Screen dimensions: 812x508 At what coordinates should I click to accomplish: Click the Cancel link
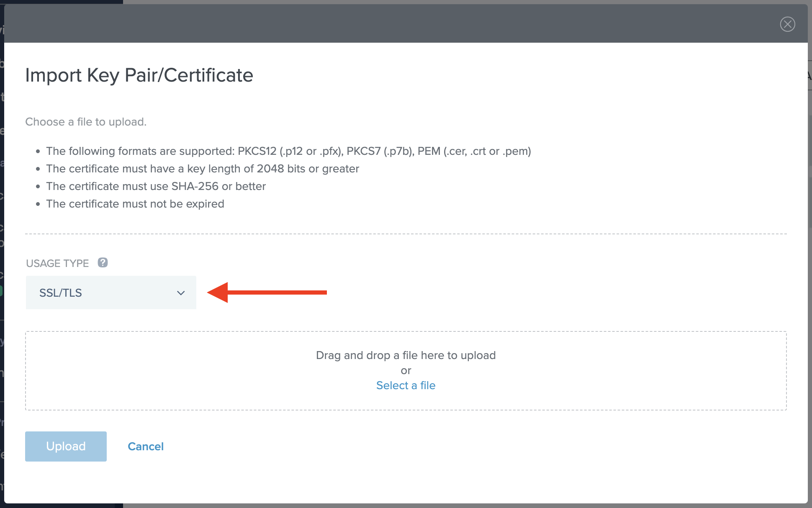pyautogui.click(x=145, y=446)
